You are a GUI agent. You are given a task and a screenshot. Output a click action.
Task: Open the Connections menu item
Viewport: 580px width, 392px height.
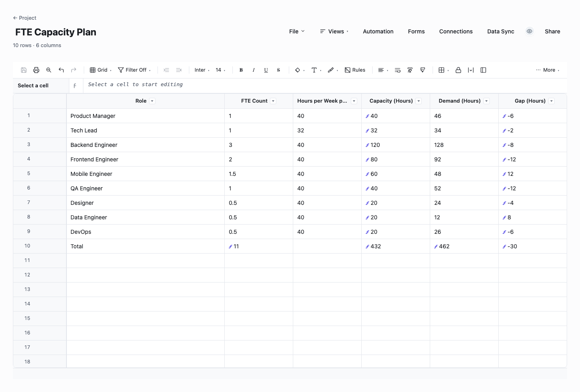456,31
